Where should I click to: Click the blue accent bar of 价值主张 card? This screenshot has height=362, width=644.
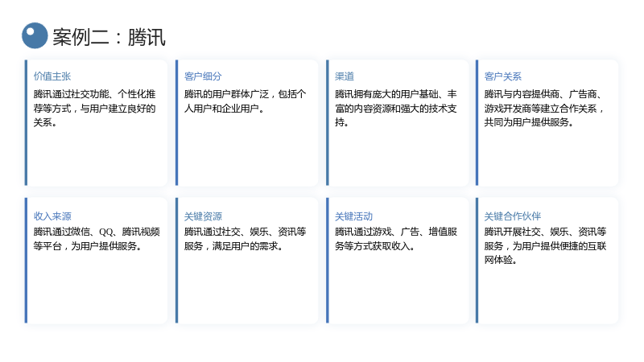pyautogui.click(x=26, y=123)
